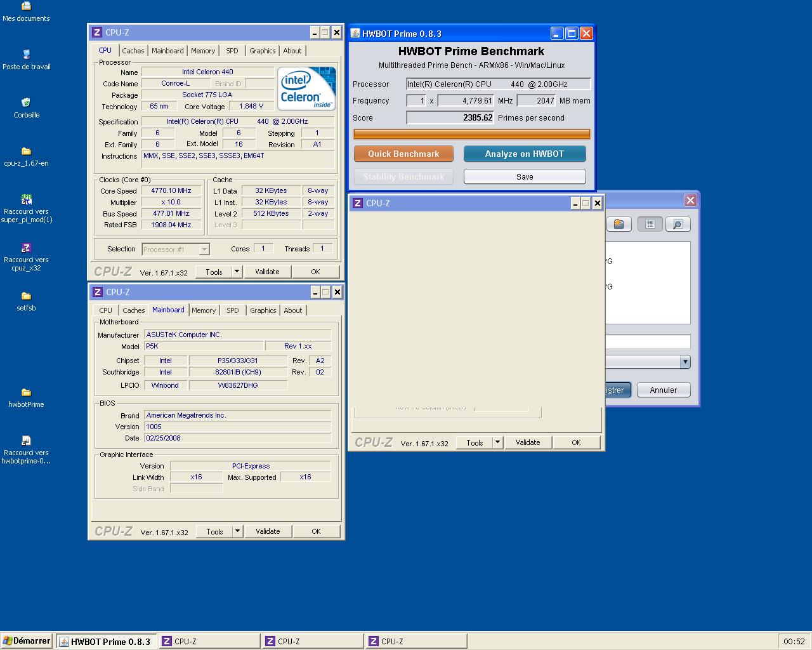Switch to HWBOT Prime 0.8.3 in the taskbar
This screenshot has width=812, height=650.
pyautogui.click(x=106, y=642)
